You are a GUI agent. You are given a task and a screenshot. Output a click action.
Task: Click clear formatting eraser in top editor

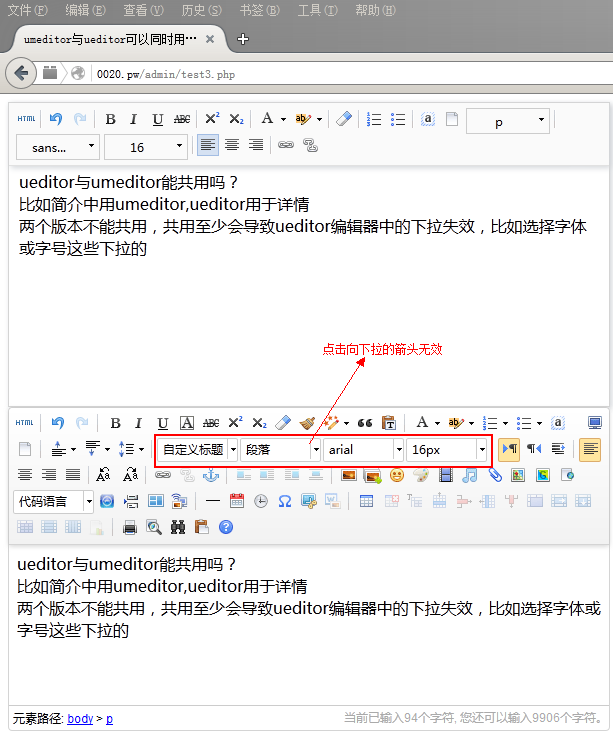pyautogui.click(x=344, y=119)
